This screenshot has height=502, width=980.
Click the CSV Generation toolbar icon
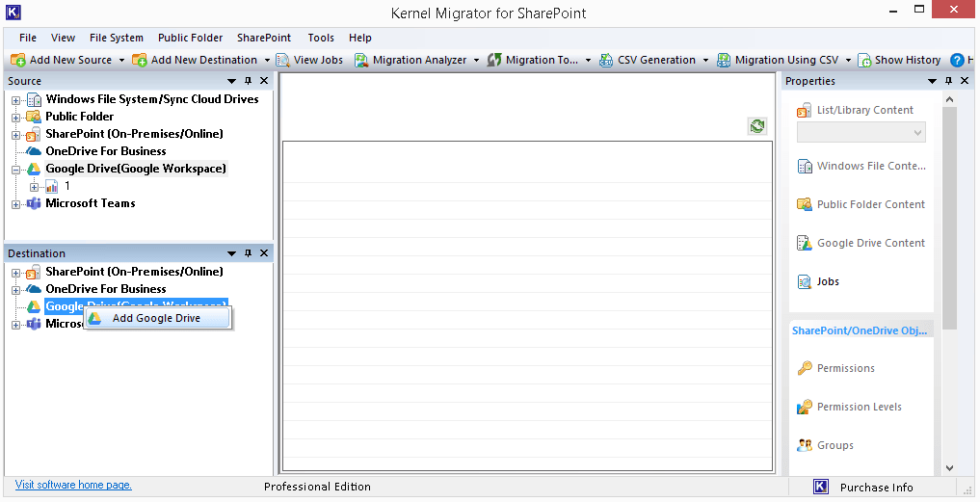[x=606, y=60]
